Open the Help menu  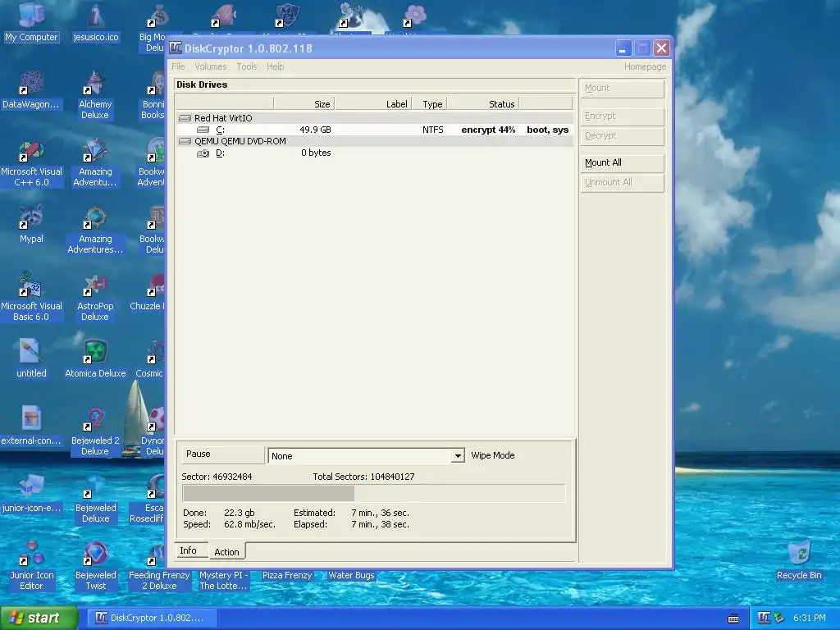(276, 66)
